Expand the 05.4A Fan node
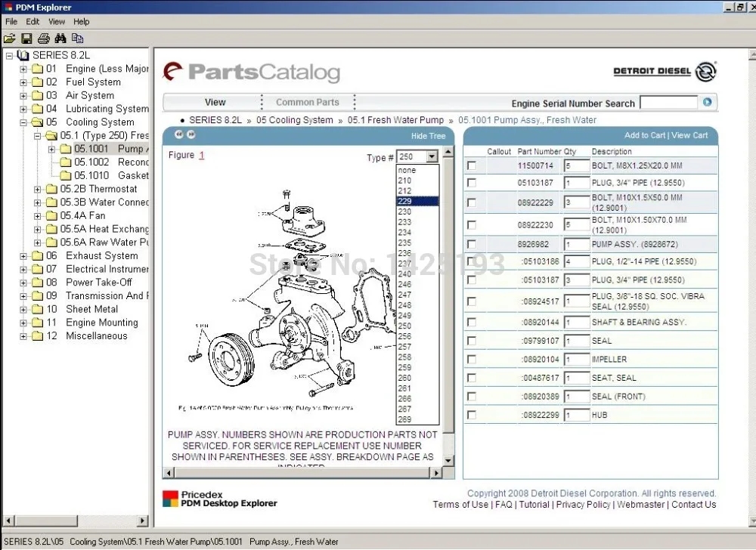 point(37,216)
